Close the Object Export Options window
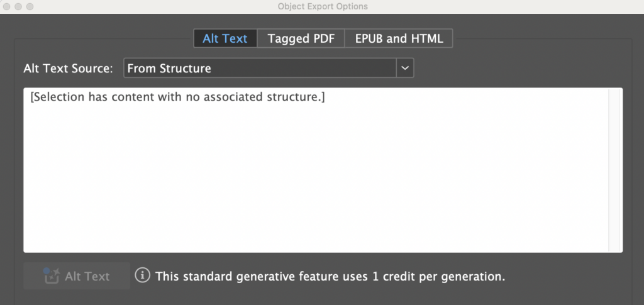 6,6
